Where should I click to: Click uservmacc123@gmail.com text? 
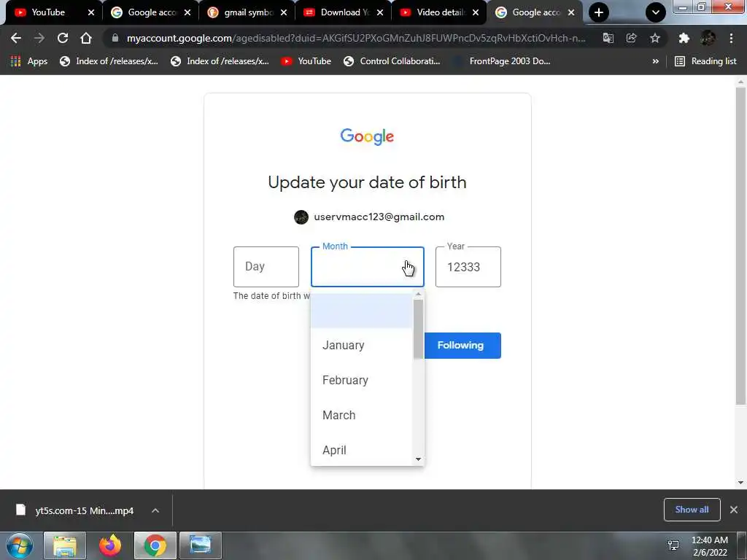point(379,217)
